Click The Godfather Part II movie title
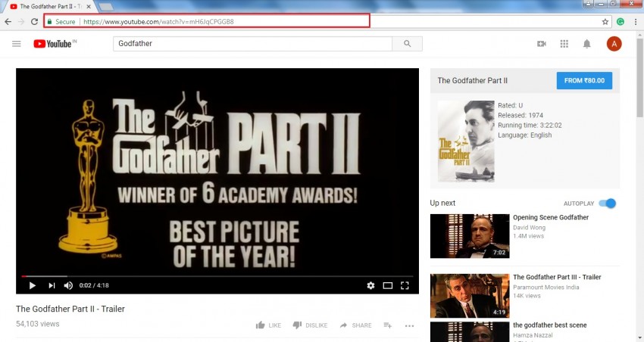 coord(472,80)
